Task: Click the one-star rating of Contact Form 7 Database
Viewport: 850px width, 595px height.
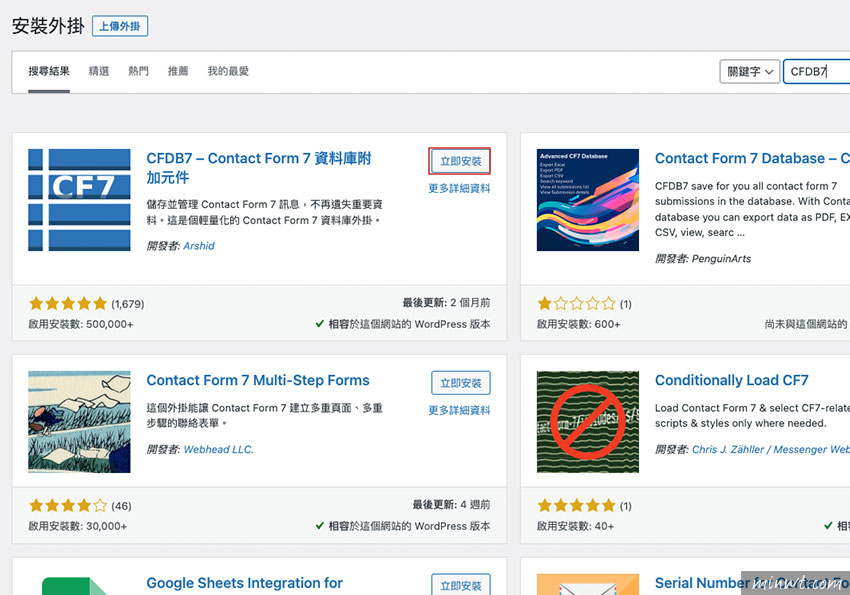Action: tap(576, 303)
